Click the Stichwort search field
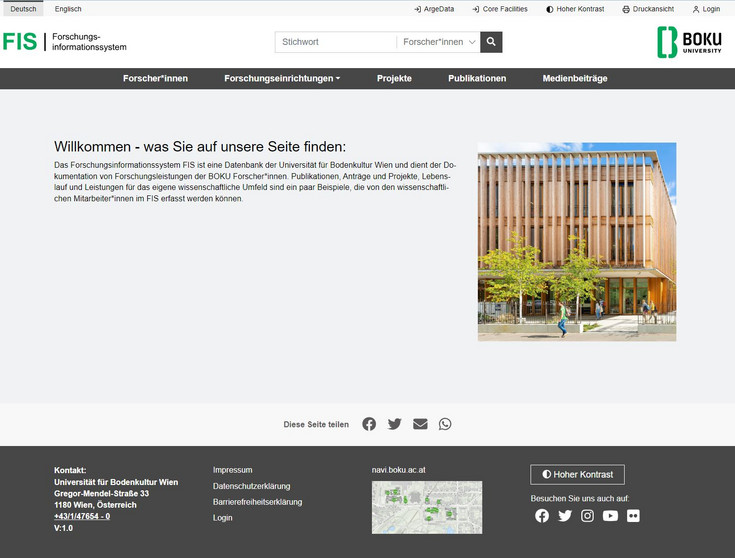Screen dimensions: 735x558 [336, 42]
